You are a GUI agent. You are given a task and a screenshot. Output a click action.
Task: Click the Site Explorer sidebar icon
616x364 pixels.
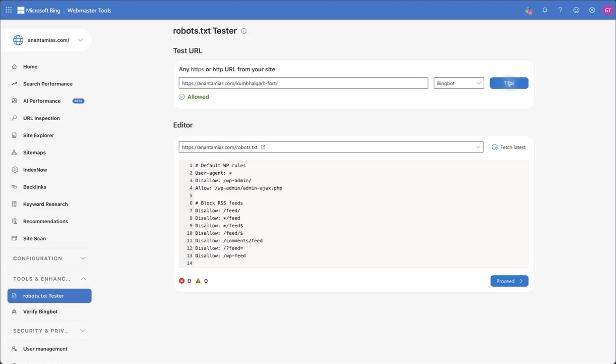14,135
